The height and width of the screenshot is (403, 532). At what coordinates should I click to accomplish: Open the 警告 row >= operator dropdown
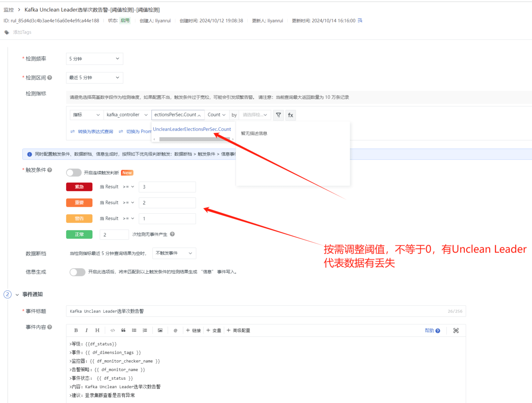pos(129,218)
